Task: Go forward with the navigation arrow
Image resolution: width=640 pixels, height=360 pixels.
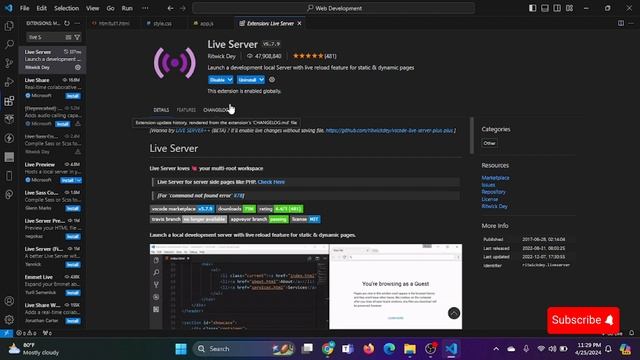Action: tap(182, 8)
